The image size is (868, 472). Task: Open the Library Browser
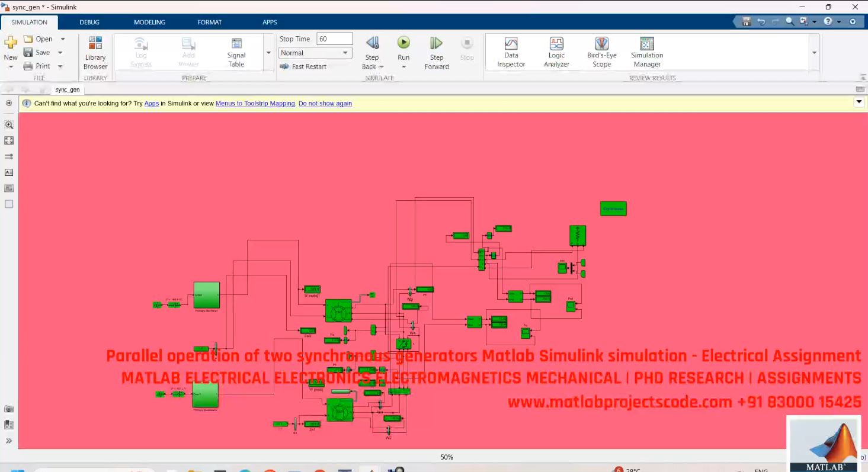pos(95,52)
